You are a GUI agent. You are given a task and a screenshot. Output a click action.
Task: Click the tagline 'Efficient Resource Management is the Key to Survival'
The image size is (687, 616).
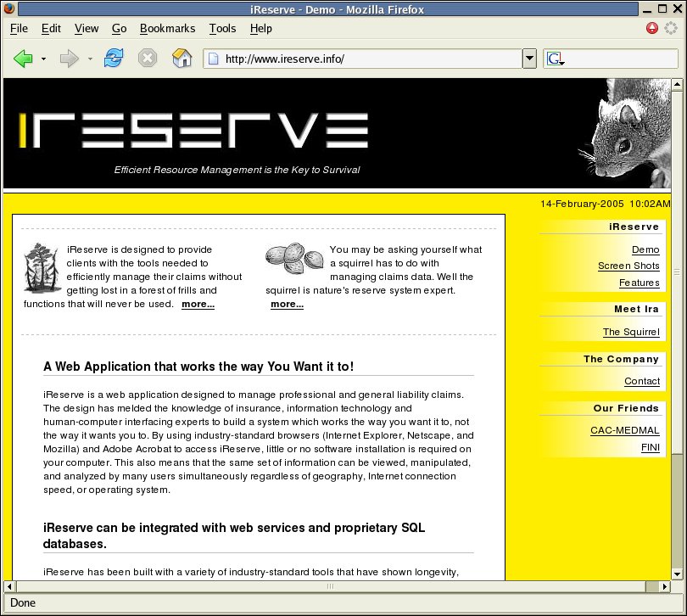tap(237, 170)
